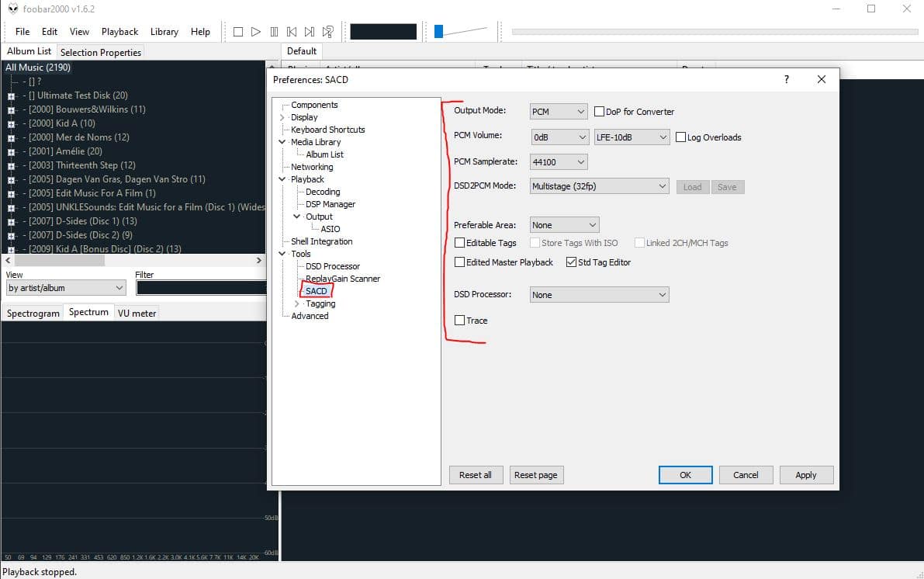Open the Playback menu
924x579 pixels.
tap(119, 32)
